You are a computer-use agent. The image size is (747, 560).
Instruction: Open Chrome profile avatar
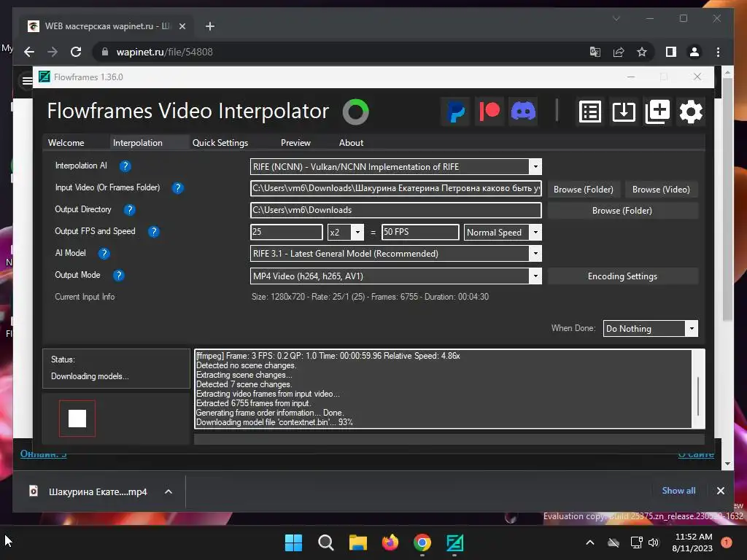click(694, 52)
